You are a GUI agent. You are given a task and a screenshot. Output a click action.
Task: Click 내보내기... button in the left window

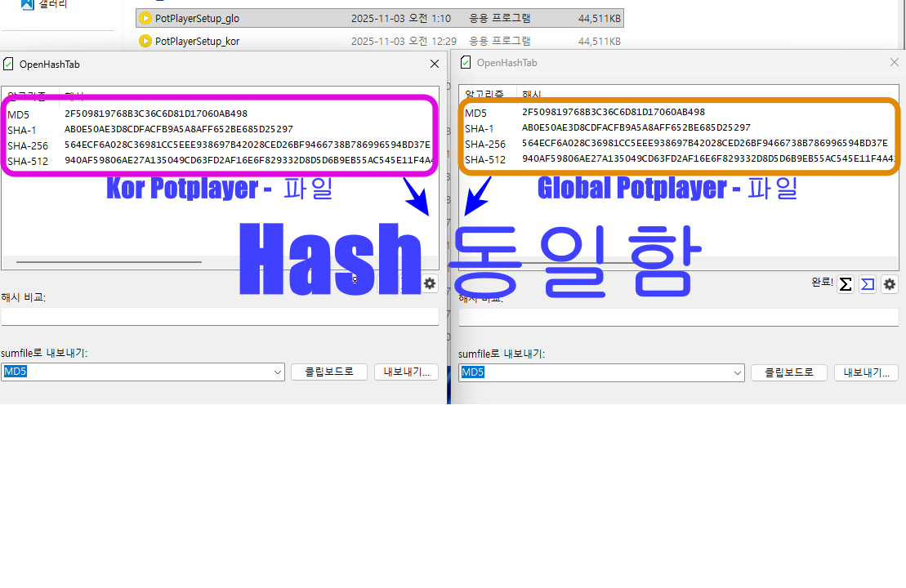pyautogui.click(x=406, y=372)
